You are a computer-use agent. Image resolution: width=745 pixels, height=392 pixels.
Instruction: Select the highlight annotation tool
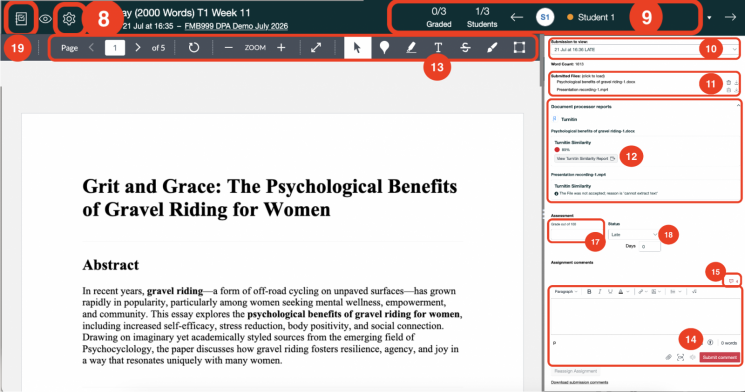[411, 48]
